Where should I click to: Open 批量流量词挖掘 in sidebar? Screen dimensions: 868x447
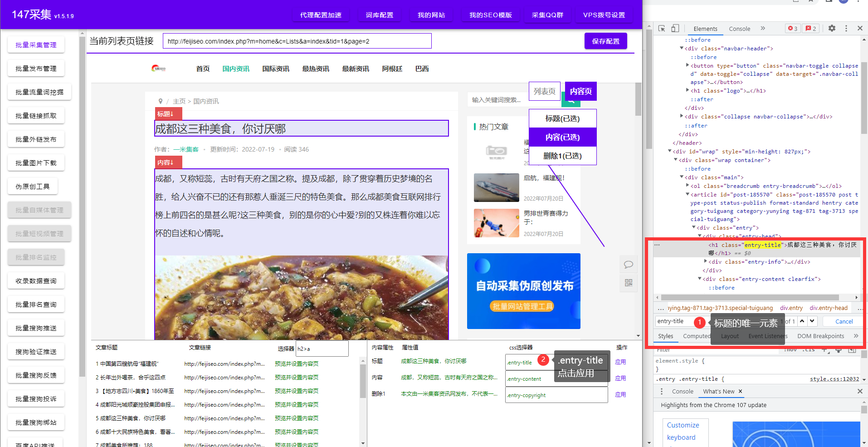click(x=39, y=92)
